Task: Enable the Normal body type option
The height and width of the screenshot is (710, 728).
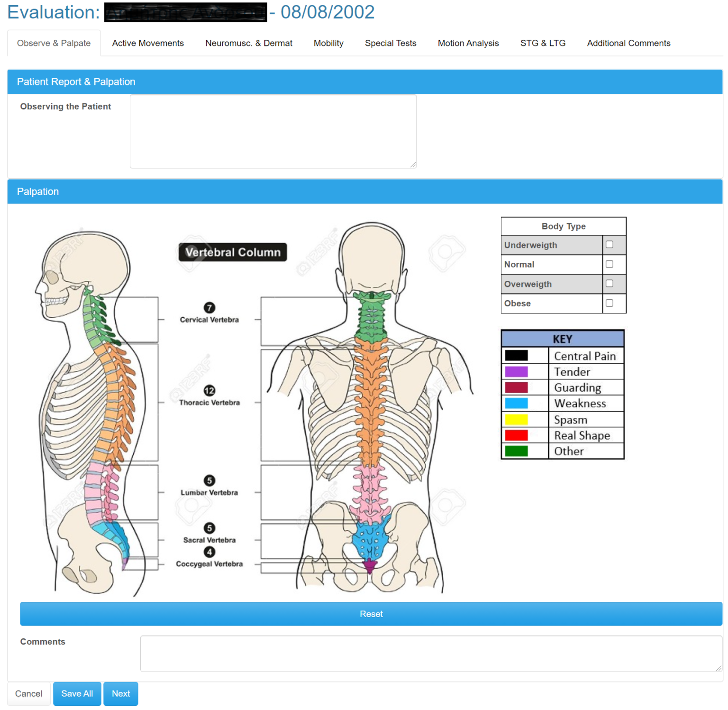Action: point(609,264)
